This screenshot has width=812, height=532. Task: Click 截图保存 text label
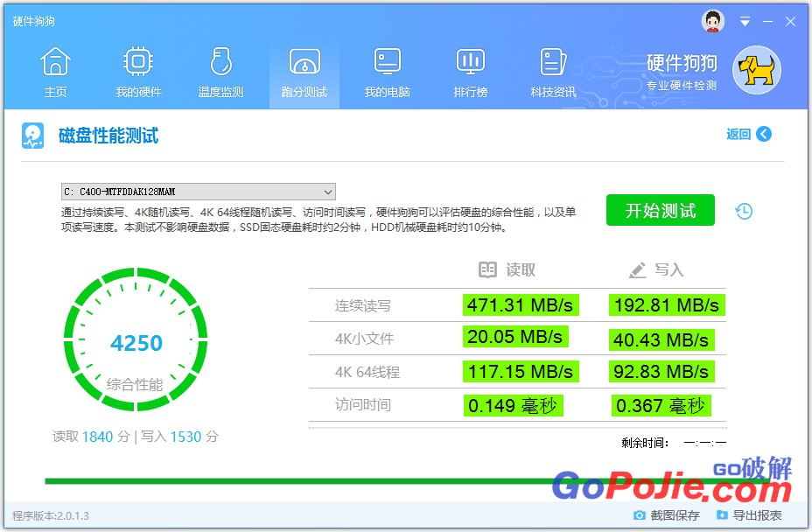pos(675,515)
